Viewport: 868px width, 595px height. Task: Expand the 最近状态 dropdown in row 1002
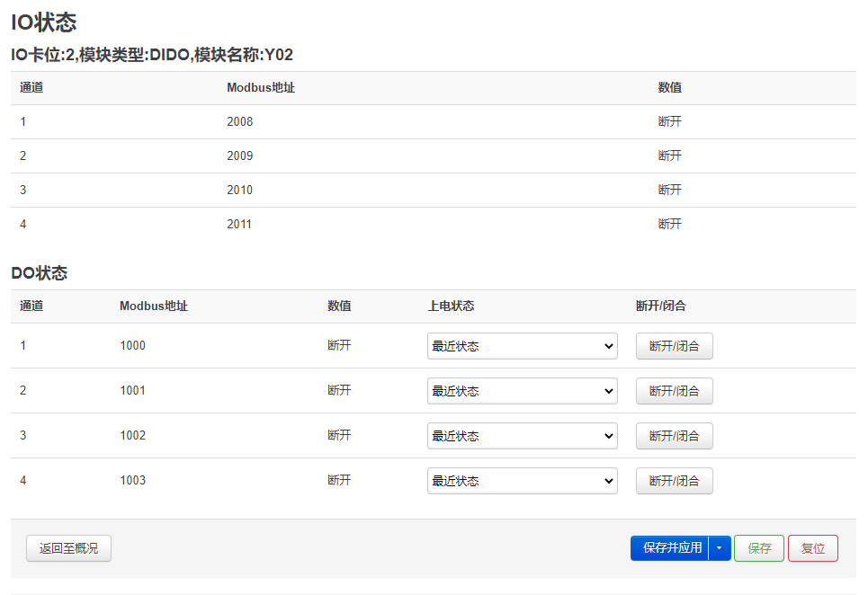[x=522, y=436]
